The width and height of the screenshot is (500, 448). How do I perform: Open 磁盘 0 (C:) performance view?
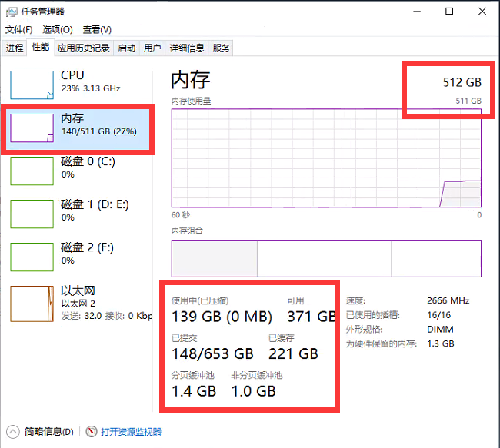coord(78,171)
